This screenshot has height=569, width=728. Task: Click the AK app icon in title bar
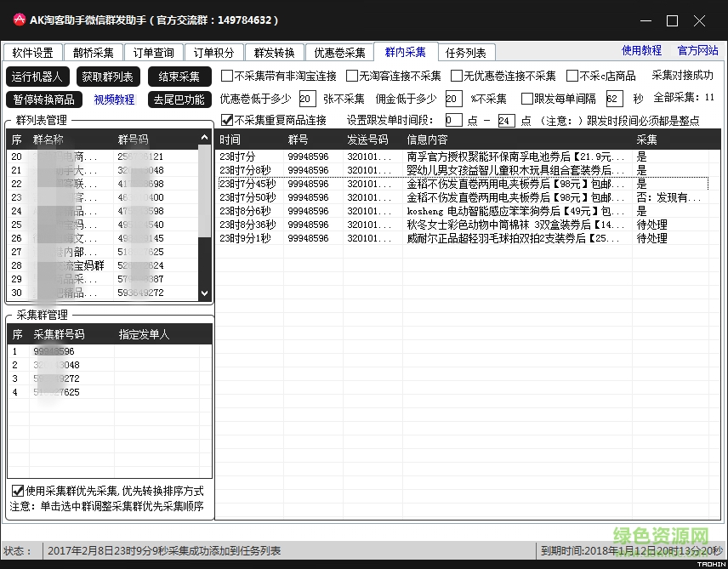coord(18,19)
